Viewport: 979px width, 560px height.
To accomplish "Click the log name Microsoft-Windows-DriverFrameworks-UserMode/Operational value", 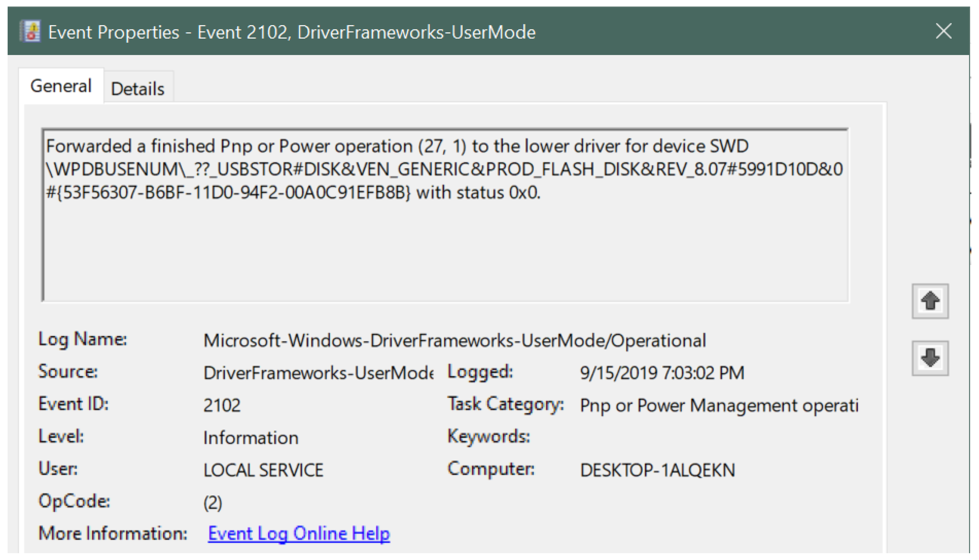I will tap(455, 340).
